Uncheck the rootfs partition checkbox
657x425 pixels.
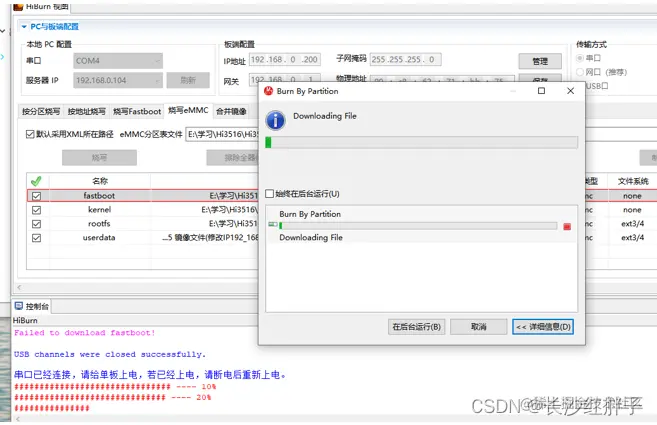(36, 224)
